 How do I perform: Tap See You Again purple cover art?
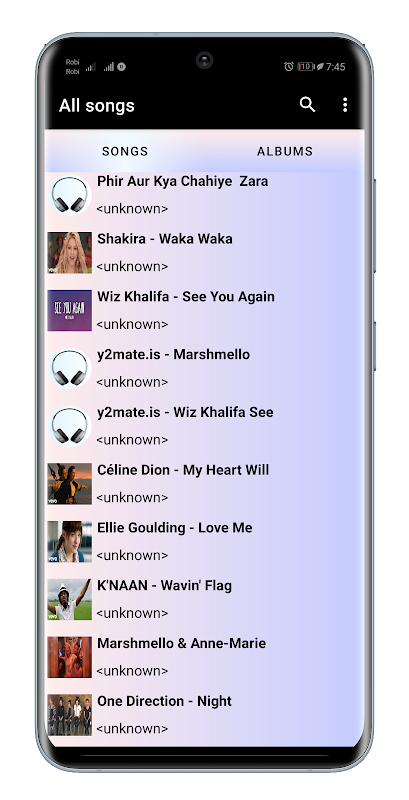point(70,310)
